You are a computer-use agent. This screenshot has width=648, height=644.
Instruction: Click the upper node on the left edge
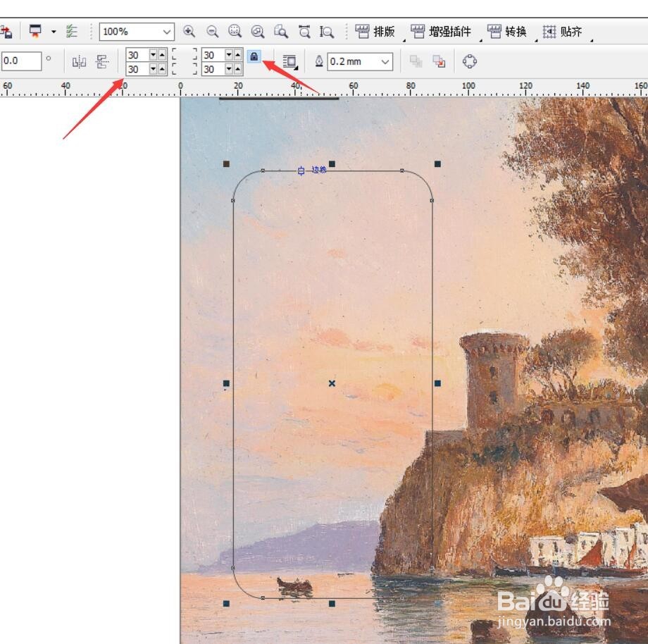click(x=233, y=201)
